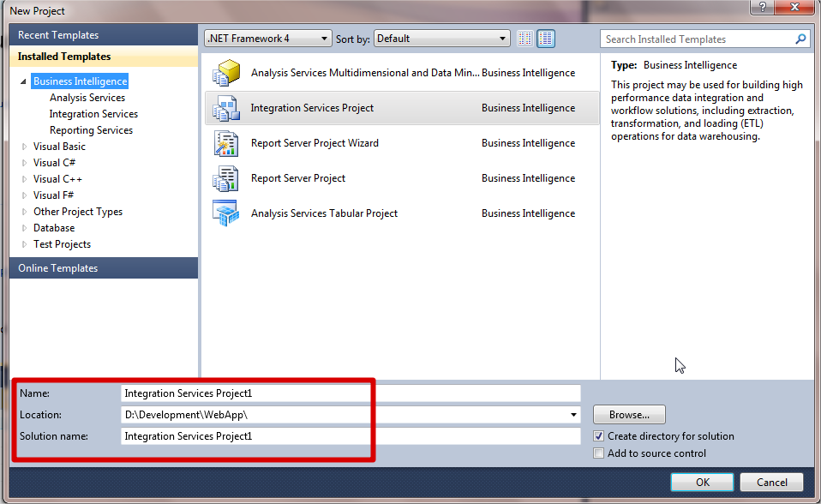Open the Recent Templates section
The image size is (821, 504).
coord(58,35)
